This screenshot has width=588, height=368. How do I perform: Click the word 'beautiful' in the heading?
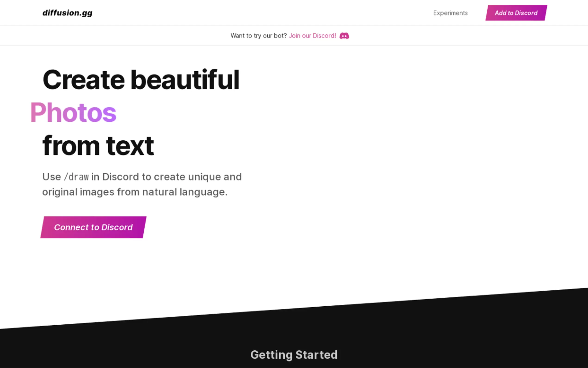coord(185,80)
